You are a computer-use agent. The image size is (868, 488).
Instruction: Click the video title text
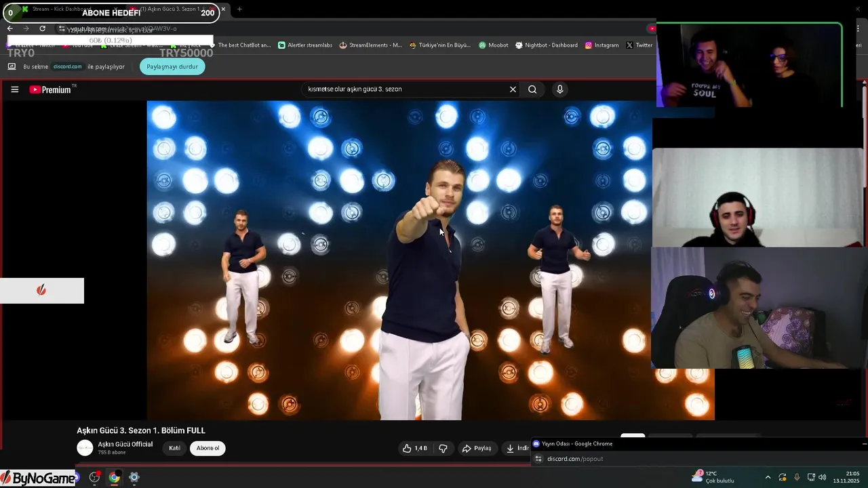(x=141, y=430)
